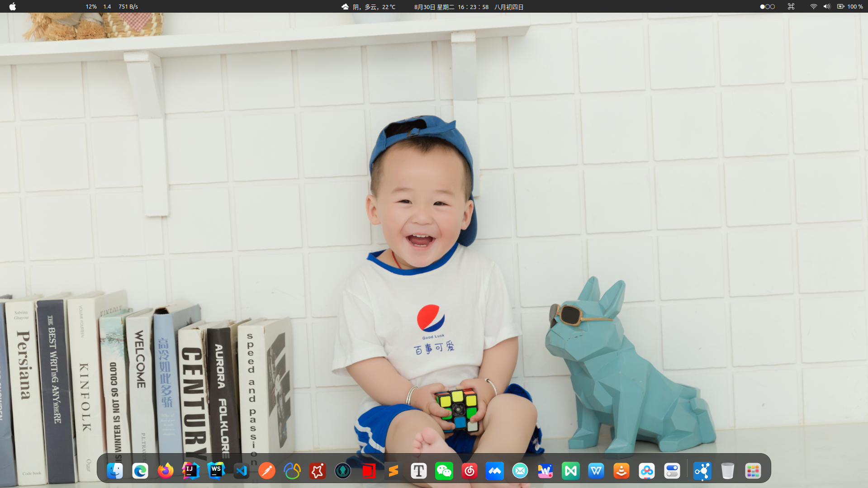868x488 pixels.
Task: Open the Postman app icon
Action: pos(267,471)
